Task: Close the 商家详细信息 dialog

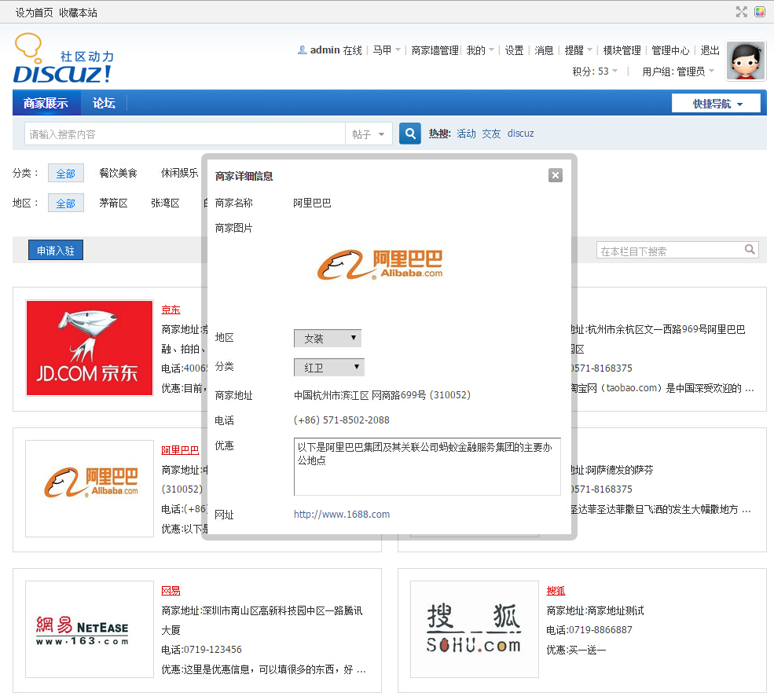Action: [x=556, y=175]
